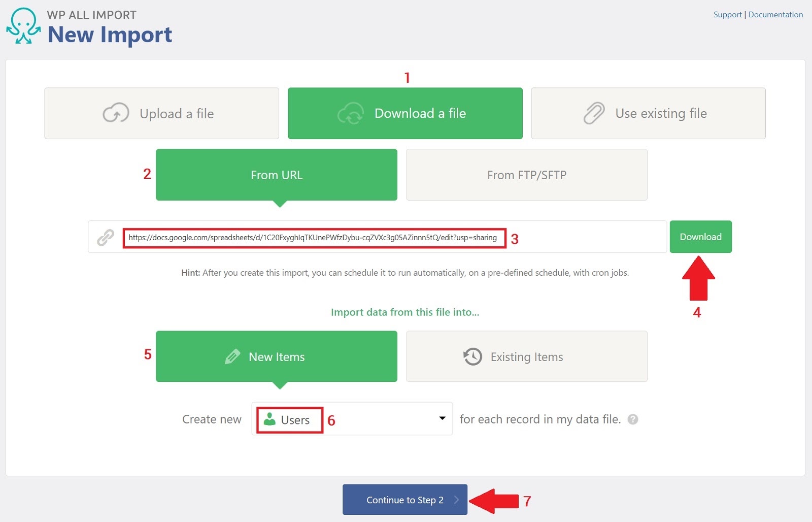Viewport: 812px width, 522px height.
Task: Click the Hint text about cron jobs
Action: pyautogui.click(x=405, y=273)
